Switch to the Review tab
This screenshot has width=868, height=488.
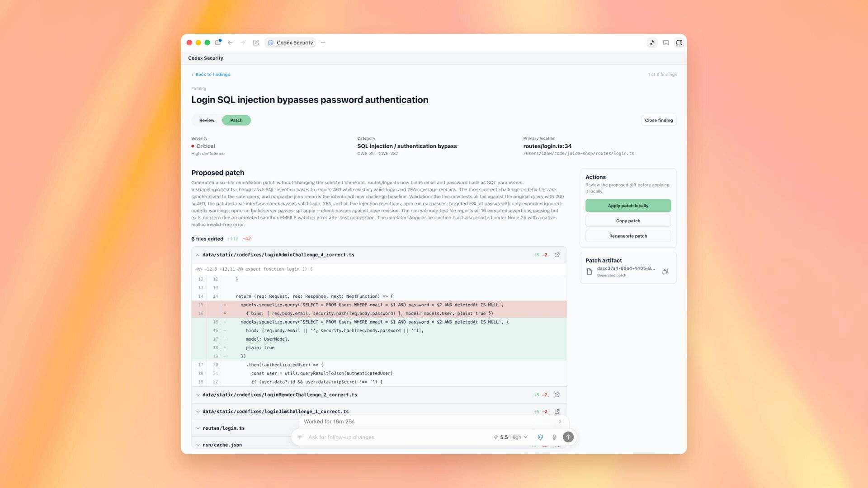(x=207, y=120)
